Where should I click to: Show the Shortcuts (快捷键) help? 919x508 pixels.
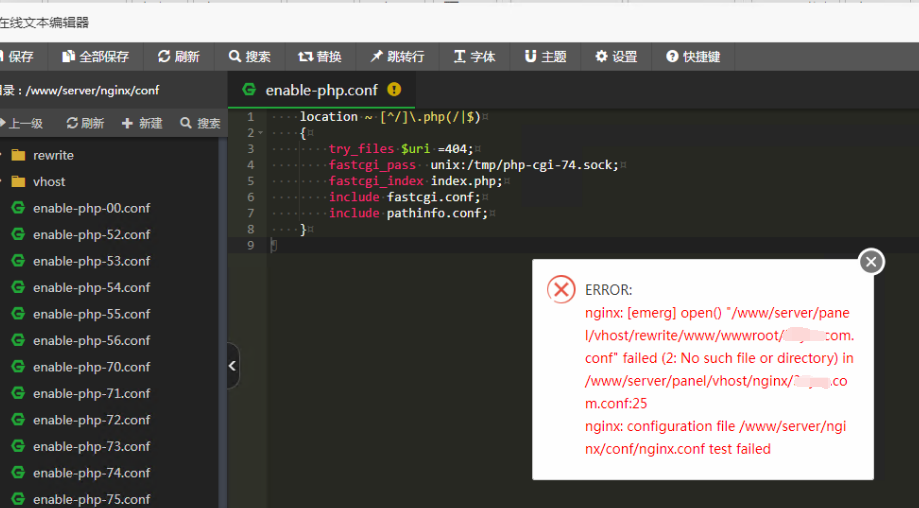[693, 57]
